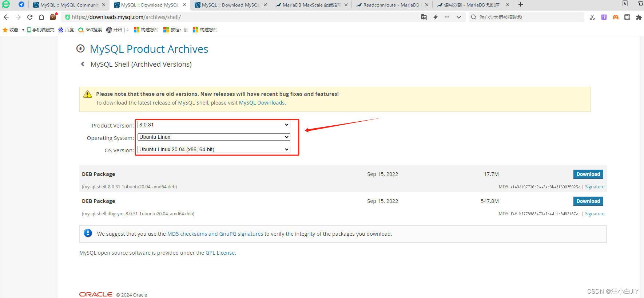Open the orange game controller icon
Viewport: 644px width, 298px height.
point(616,17)
